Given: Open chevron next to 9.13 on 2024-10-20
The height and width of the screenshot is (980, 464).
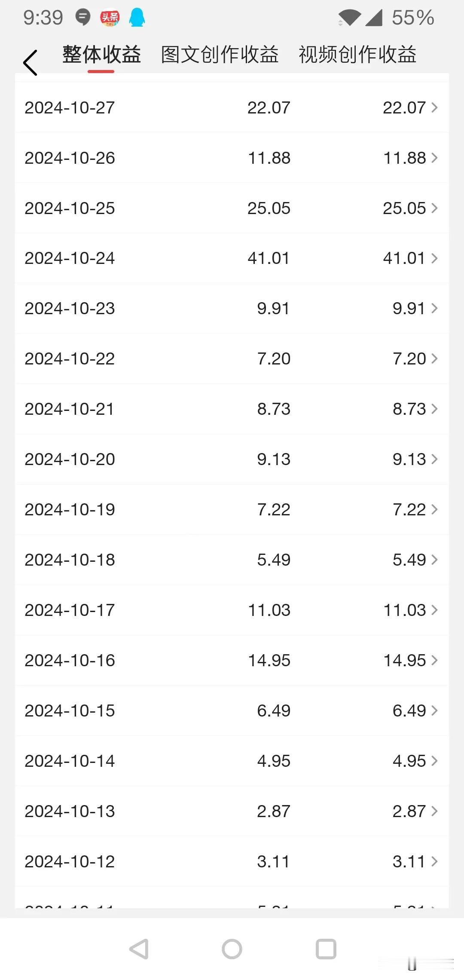Looking at the screenshot, I should tap(434, 459).
